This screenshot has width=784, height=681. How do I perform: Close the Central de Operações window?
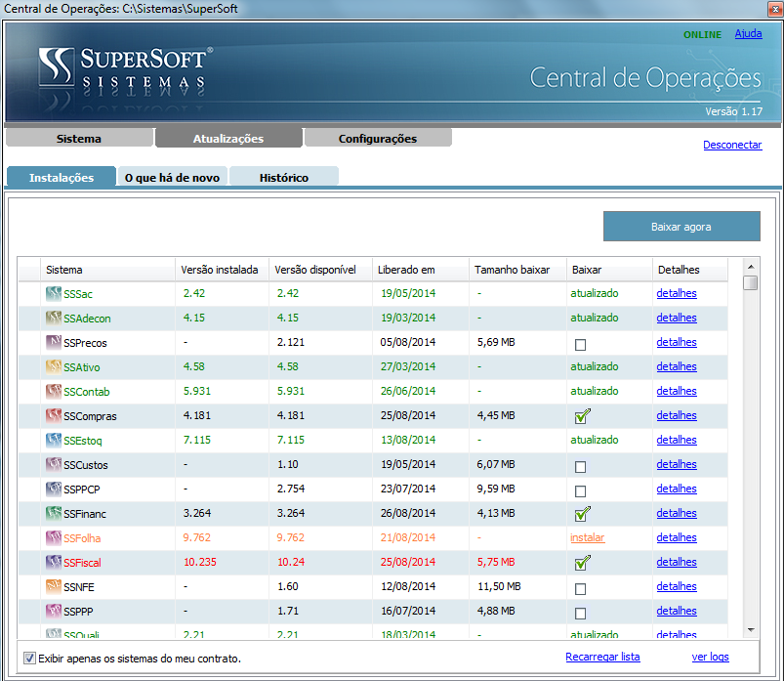(775, 9)
